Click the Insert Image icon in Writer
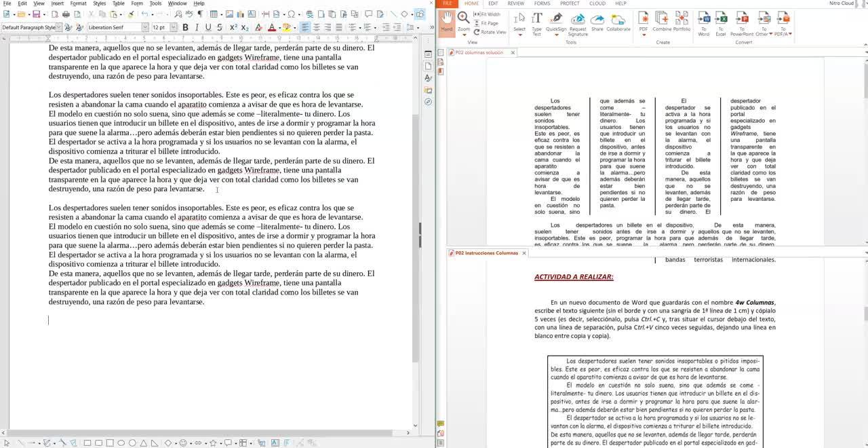Image resolution: width=868 pixels, height=448 pixels. 229,14
